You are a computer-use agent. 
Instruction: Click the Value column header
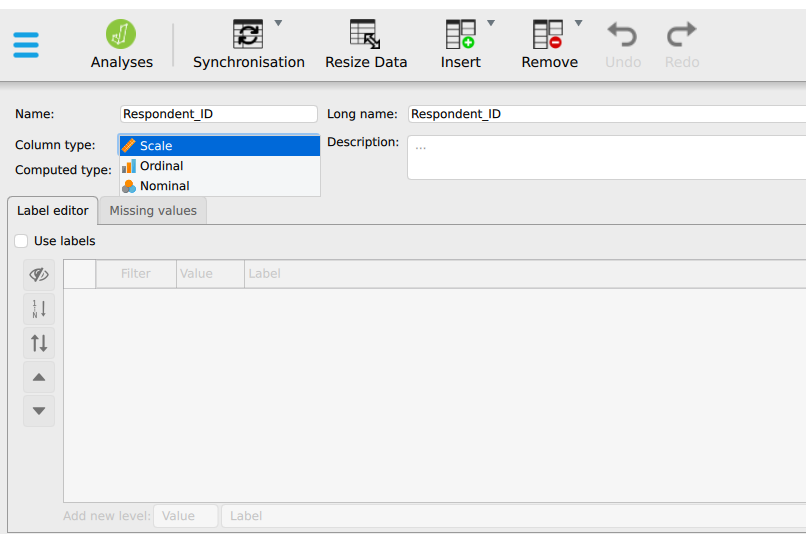coord(210,274)
